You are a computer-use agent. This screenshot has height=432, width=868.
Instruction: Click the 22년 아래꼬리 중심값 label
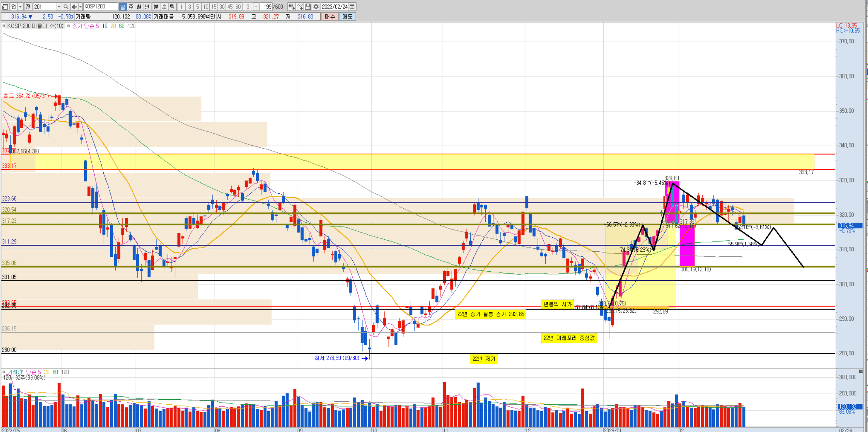coord(569,338)
